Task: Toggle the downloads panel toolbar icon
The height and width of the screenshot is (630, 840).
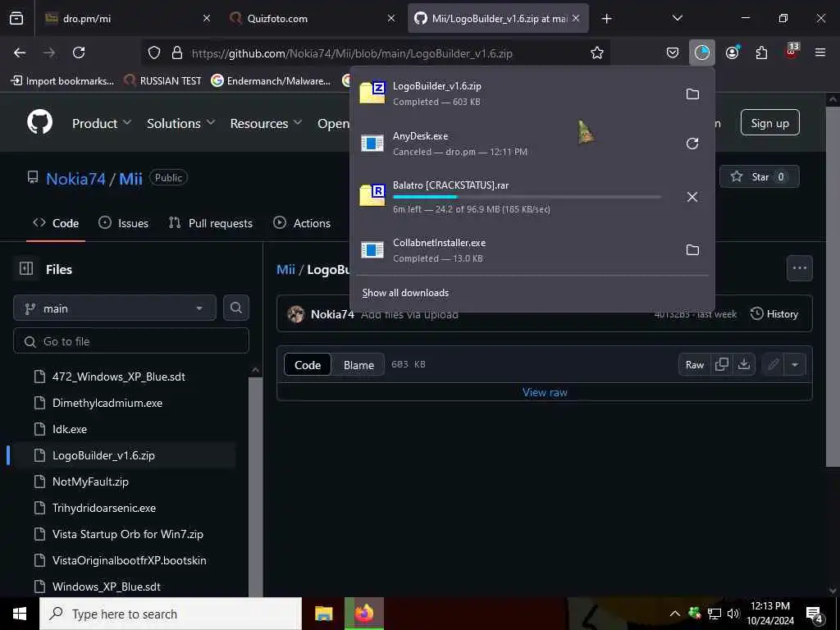Action: point(702,52)
